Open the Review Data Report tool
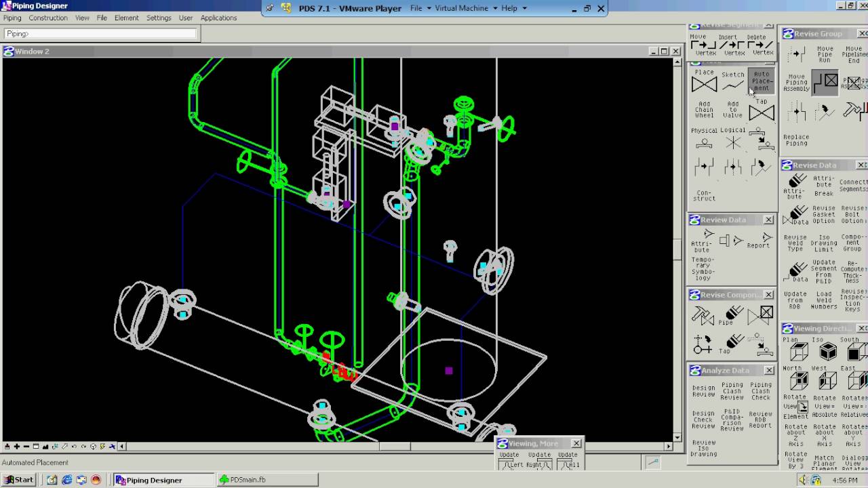 760,241
